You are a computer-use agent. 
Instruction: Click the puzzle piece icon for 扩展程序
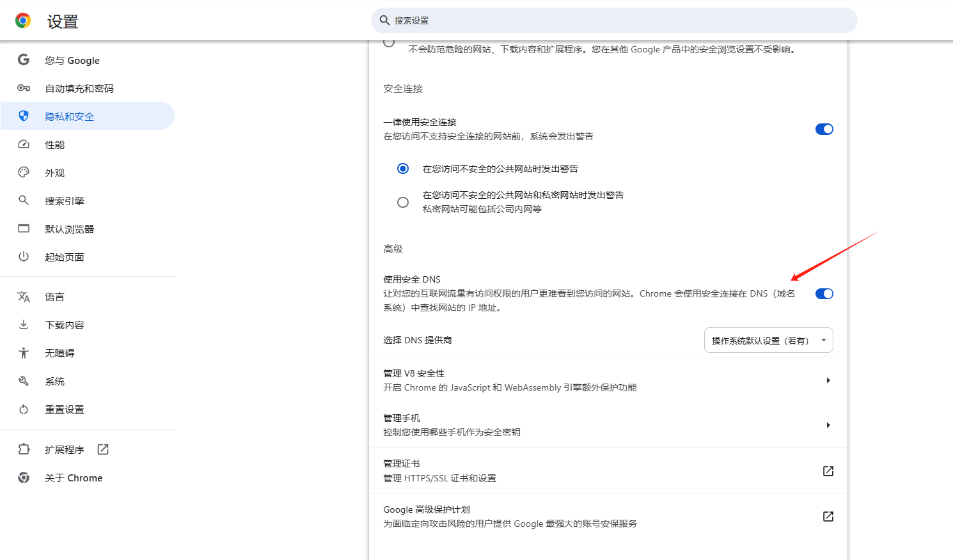24,449
